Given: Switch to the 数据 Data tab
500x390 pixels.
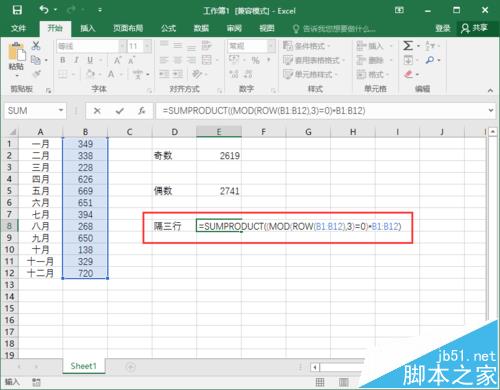Looking at the screenshot, I should click(201, 28).
